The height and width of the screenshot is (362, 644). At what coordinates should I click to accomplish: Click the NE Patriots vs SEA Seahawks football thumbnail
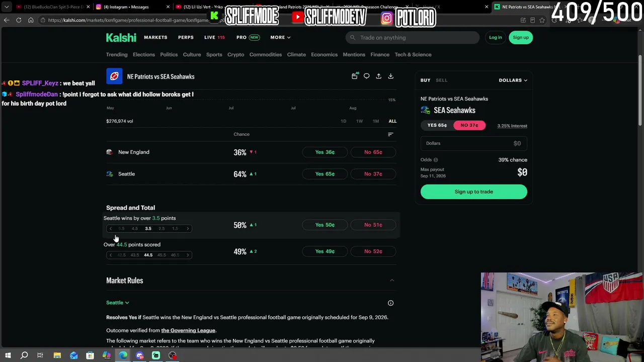point(114,76)
